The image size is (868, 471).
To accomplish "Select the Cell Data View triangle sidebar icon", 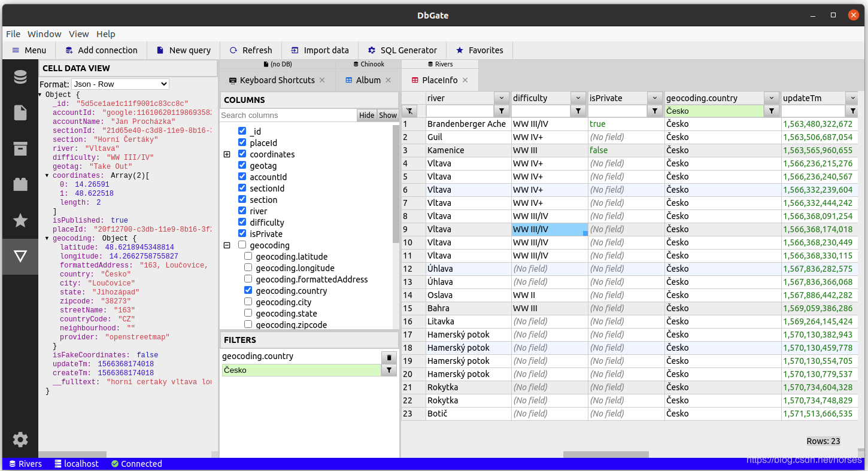I will [20, 256].
